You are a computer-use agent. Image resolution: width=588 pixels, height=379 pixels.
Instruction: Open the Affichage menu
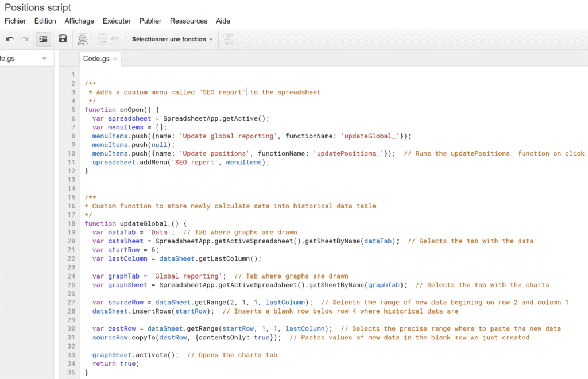coord(79,21)
